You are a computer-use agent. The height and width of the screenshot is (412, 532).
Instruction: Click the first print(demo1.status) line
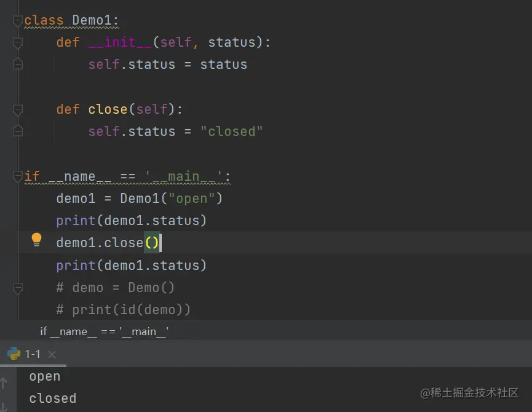tap(131, 221)
